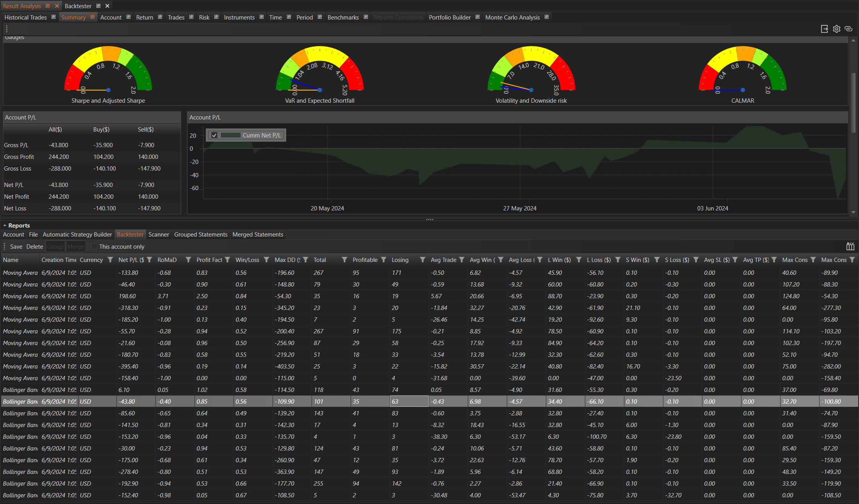
Task: Click filter icon on Max DD column
Action: pos(306,260)
